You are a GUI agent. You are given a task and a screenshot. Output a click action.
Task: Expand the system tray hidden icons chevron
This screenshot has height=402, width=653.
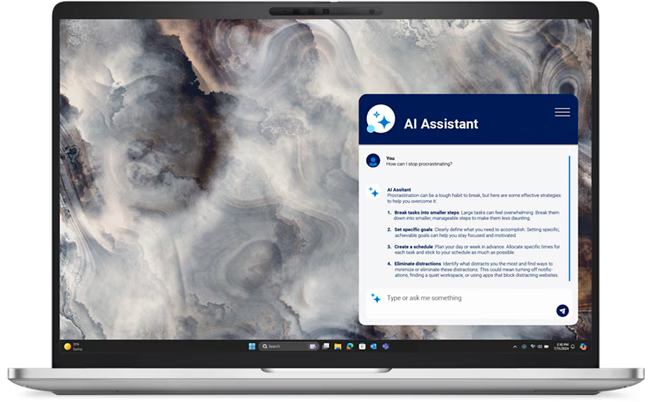tap(515, 346)
